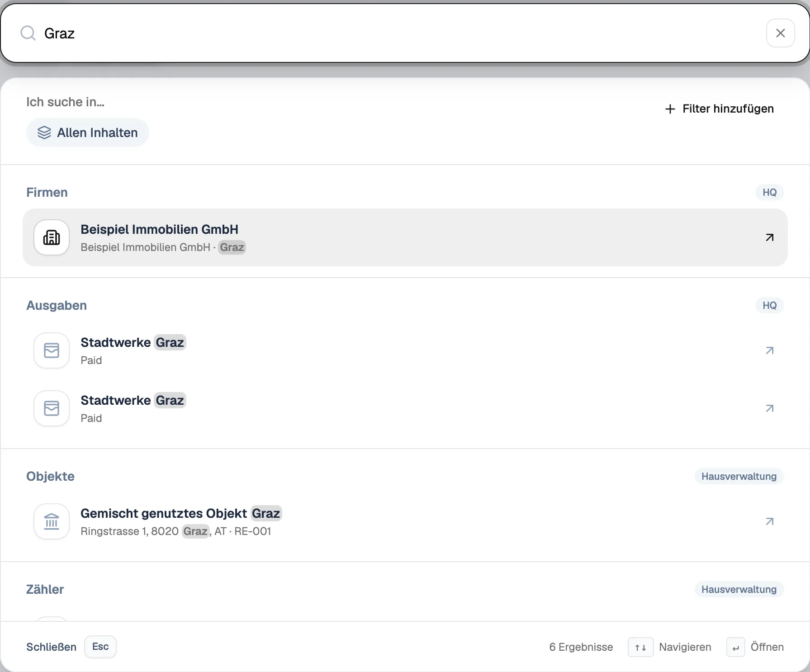Screen dimensions: 810x672
Task: Click the "Zähler" section heading
Action: click(45, 589)
